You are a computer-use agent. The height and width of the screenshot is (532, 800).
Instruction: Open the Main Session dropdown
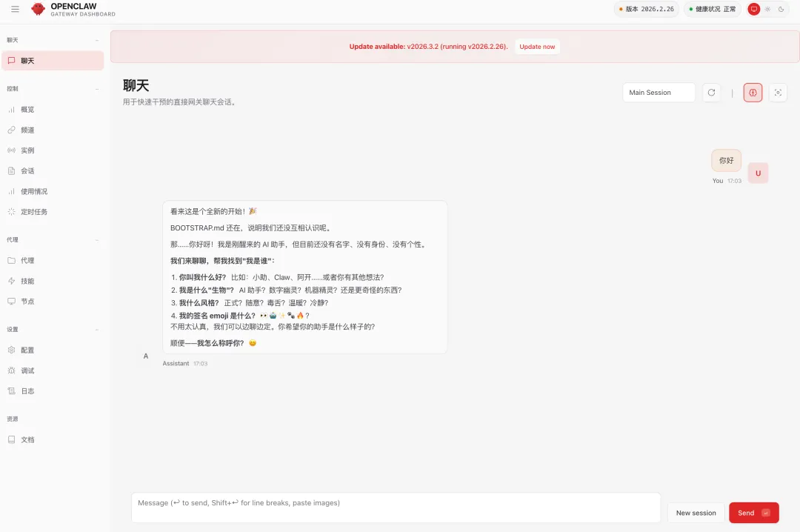pos(659,93)
